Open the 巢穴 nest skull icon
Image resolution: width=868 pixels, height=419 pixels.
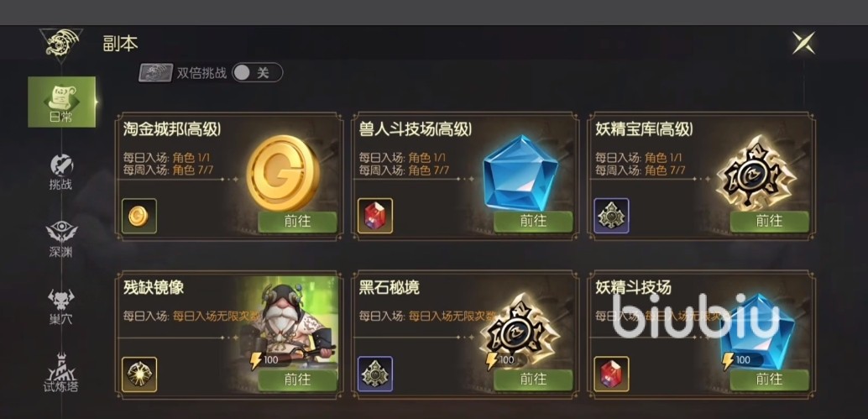[x=61, y=307]
